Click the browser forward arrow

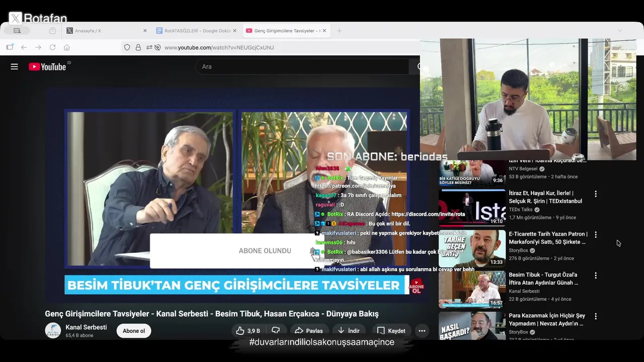(x=38, y=47)
